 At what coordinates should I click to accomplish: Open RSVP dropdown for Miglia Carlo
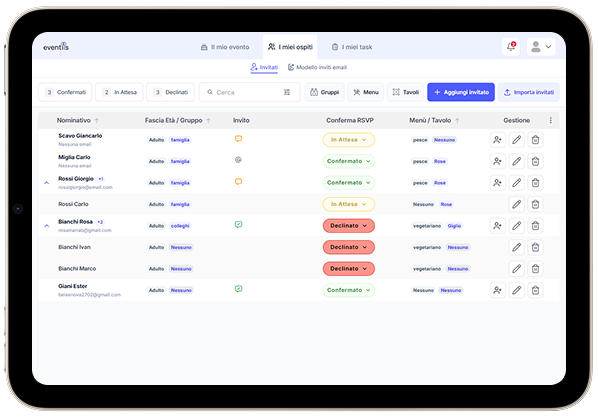click(349, 161)
